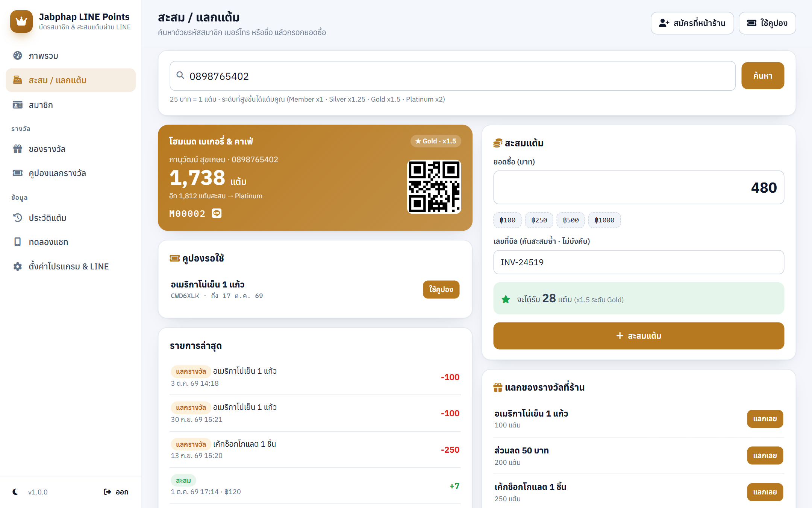
Task: Click the -250 เค้กช็อกโกแลต transaction row
Action: tap(315, 450)
